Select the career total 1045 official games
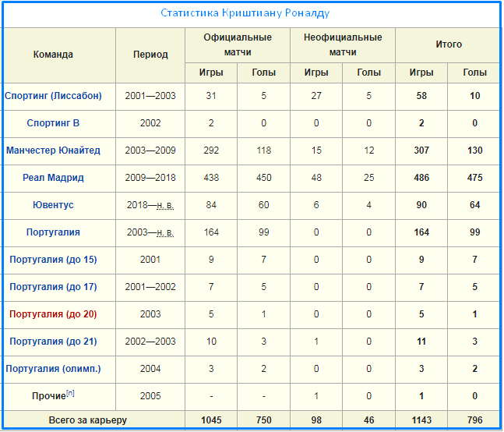Image resolution: width=504 pixels, height=432 pixels. click(211, 420)
